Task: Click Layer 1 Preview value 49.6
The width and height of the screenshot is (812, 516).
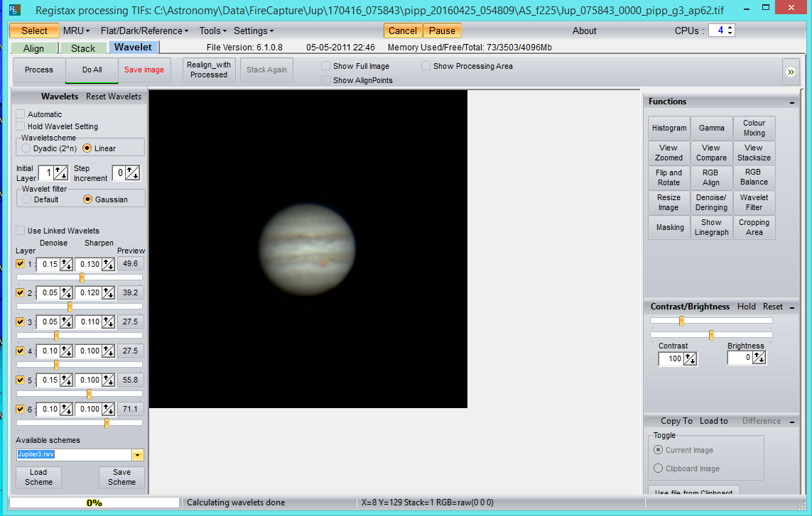Action: (130, 264)
